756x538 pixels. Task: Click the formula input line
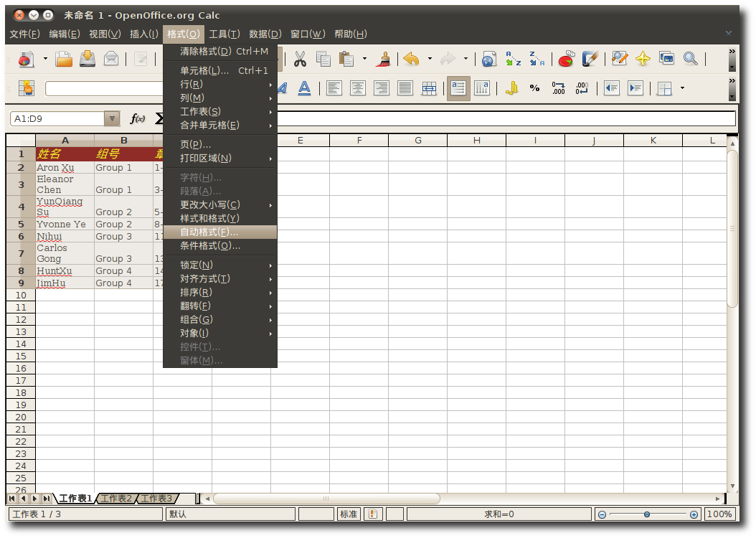click(x=506, y=118)
